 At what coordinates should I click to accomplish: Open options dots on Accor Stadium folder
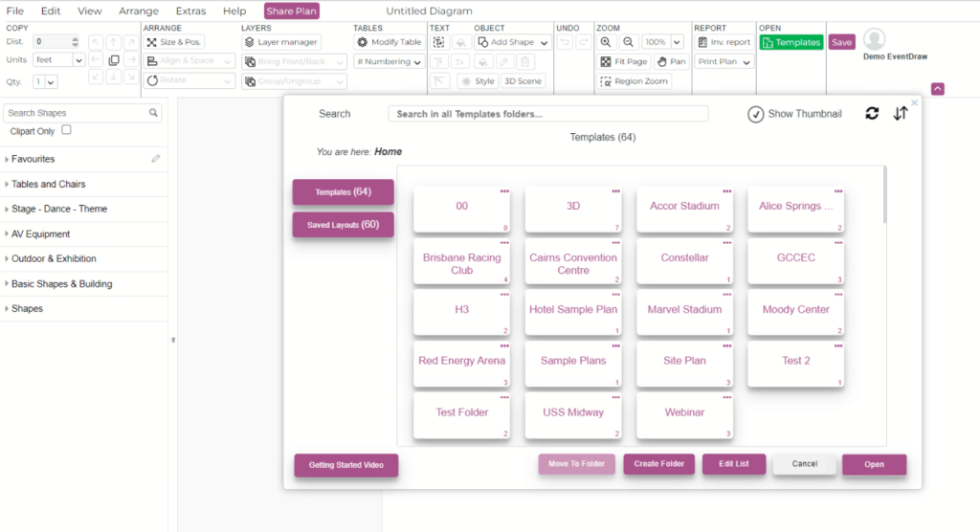click(x=727, y=191)
